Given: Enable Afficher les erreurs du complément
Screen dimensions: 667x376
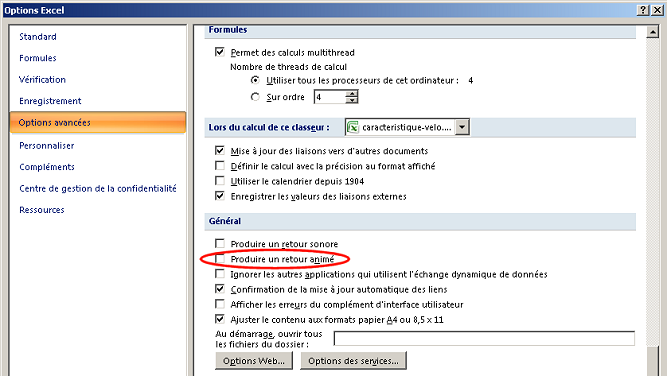Looking at the screenshot, I should coord(220,304).
